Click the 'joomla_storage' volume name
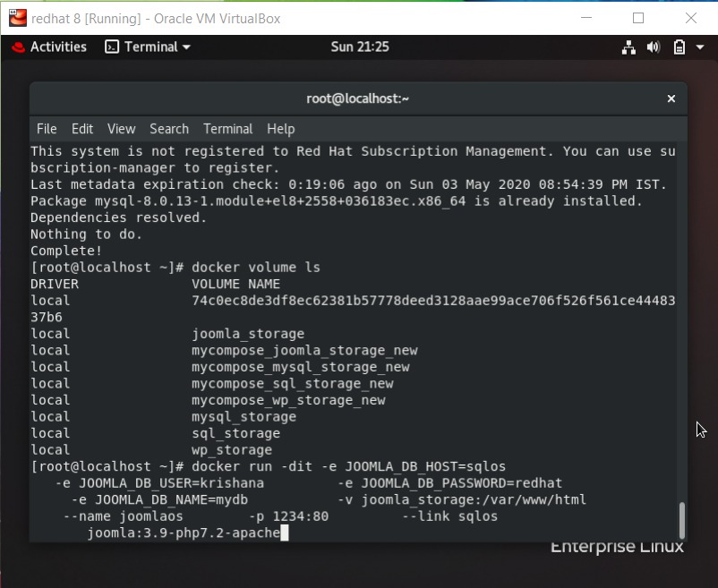718x588 pixels. (248, 334)
